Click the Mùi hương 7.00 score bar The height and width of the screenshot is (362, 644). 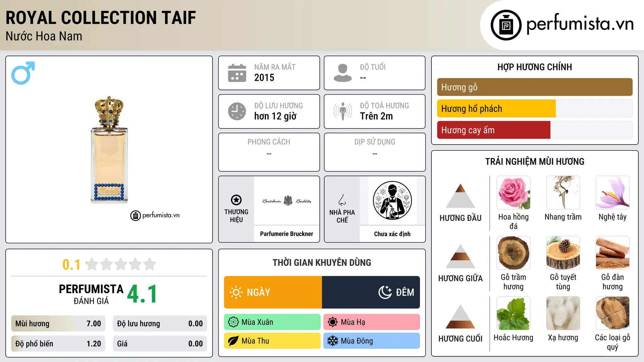point(58,324)
